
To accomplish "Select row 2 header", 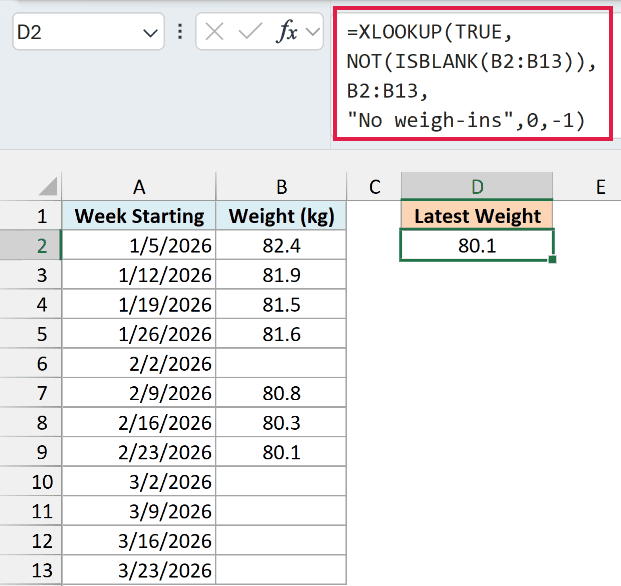I will (x=31, y=245).
